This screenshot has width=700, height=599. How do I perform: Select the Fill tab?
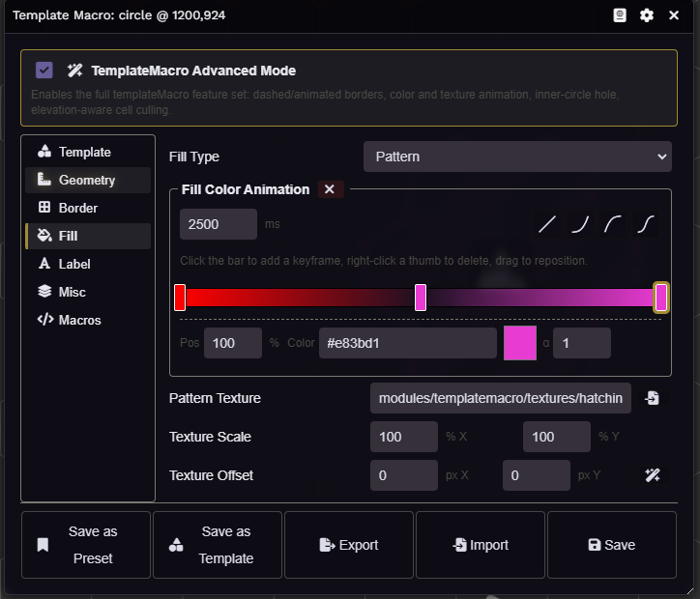(88, 236)
